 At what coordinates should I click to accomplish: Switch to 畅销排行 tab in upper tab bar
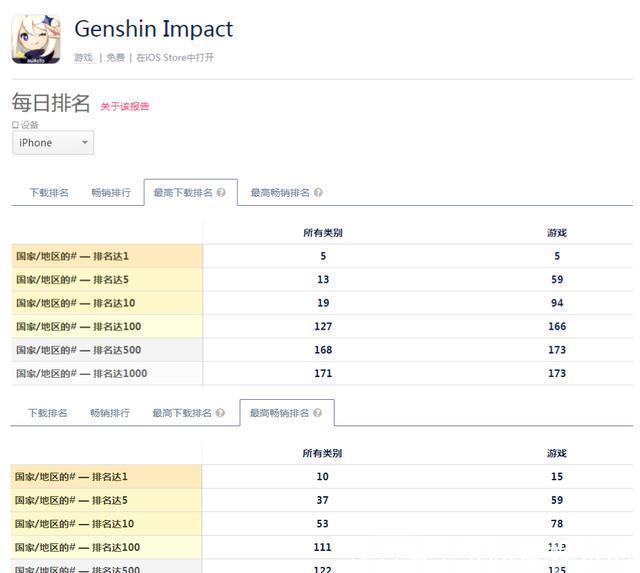111,193
